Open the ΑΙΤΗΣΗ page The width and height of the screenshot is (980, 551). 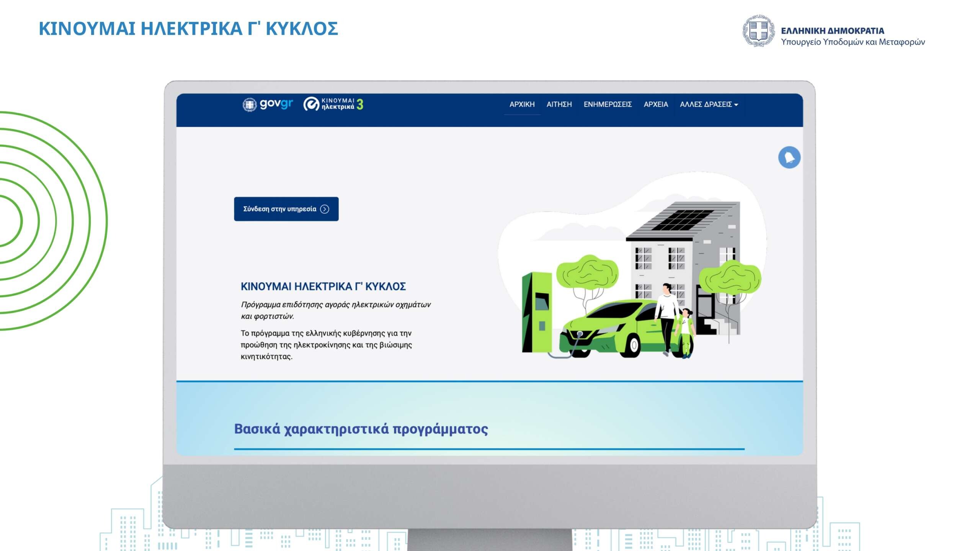click(559, 104)
